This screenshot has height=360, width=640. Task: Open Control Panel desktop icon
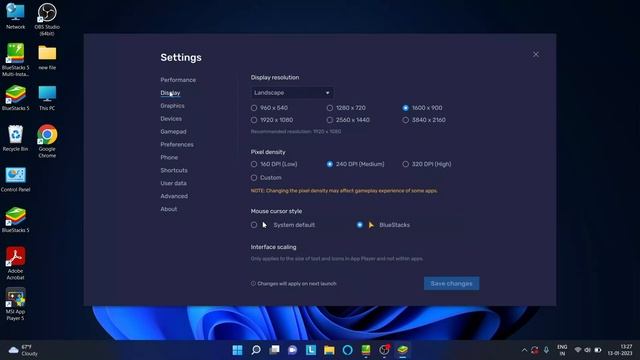(16, 180)
